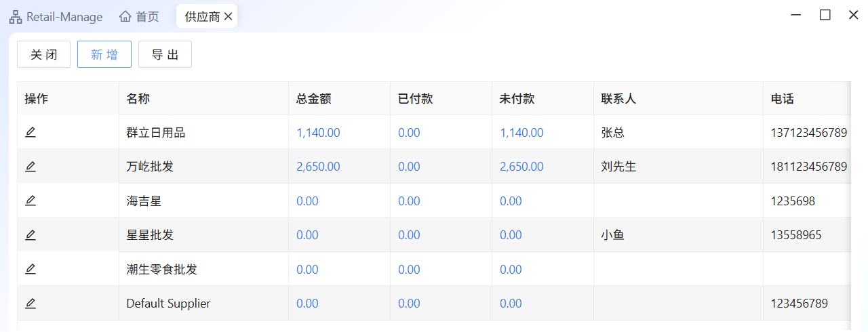Select the 供应商 tab
This screenshot has width=868, height=332.
tap(201, 17)
